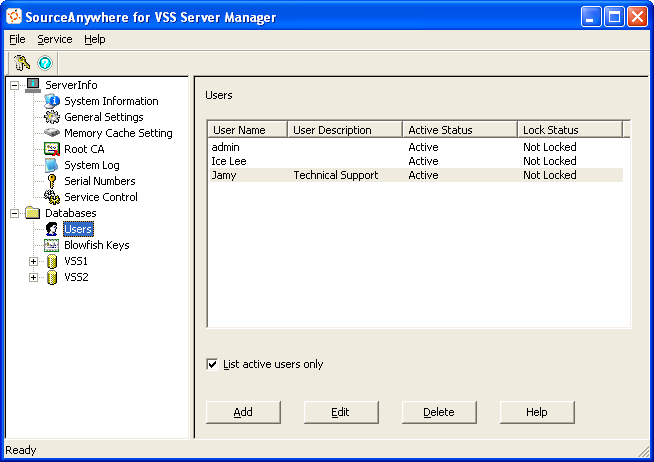Screen dimensions: 654x462
Task: Collapse the ServerInfo tree node
Action: [x=14, y=85]
